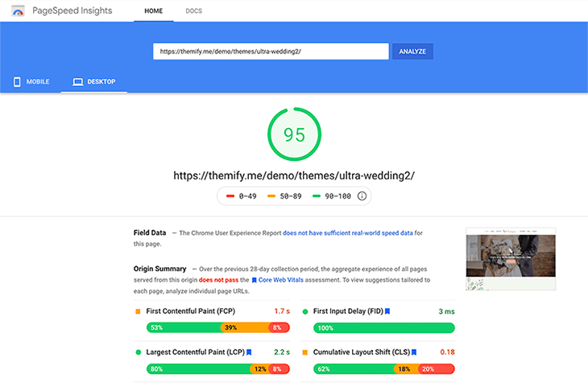588x391 pixels.
Task: Click bookmark icon next to First Input Delay
Action: (387, 311)
